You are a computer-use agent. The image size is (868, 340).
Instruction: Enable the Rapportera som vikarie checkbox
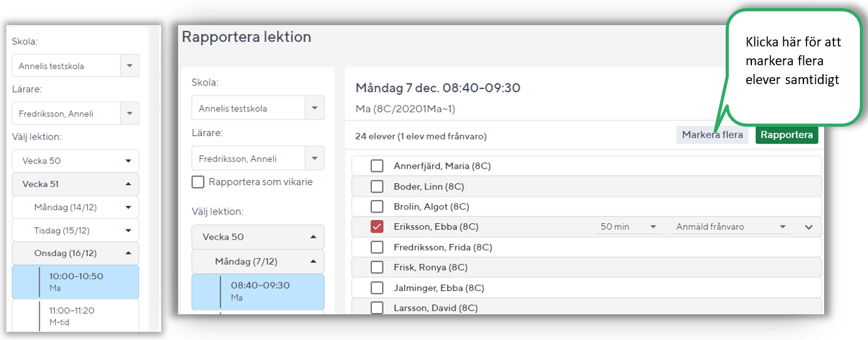point(198,182)
